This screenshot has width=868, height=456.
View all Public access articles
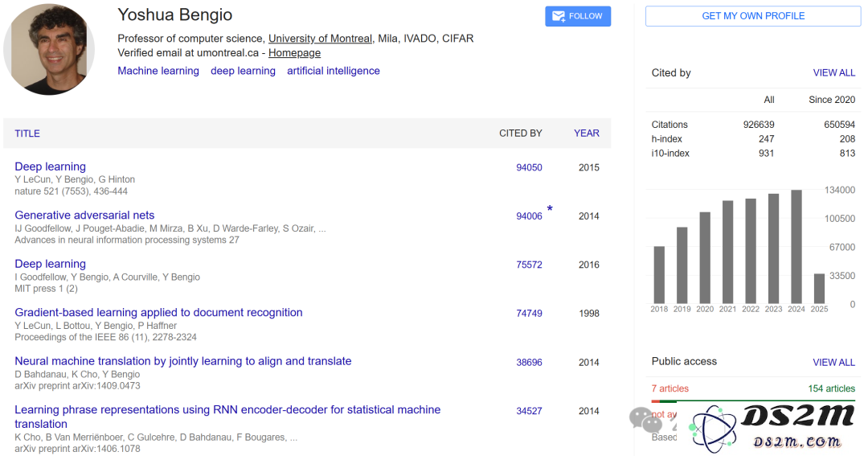(x=833, y=363)
